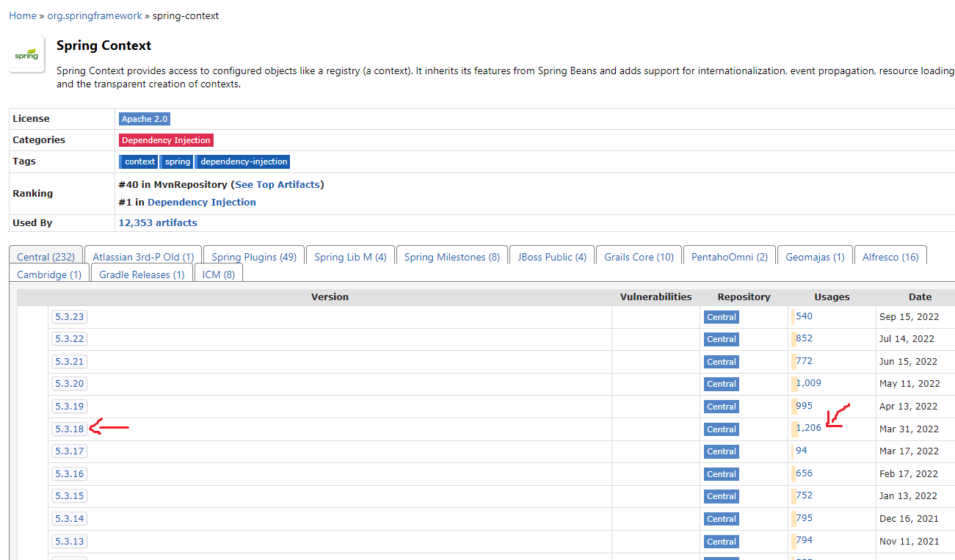Open version 5.3.23

(69, 317)
